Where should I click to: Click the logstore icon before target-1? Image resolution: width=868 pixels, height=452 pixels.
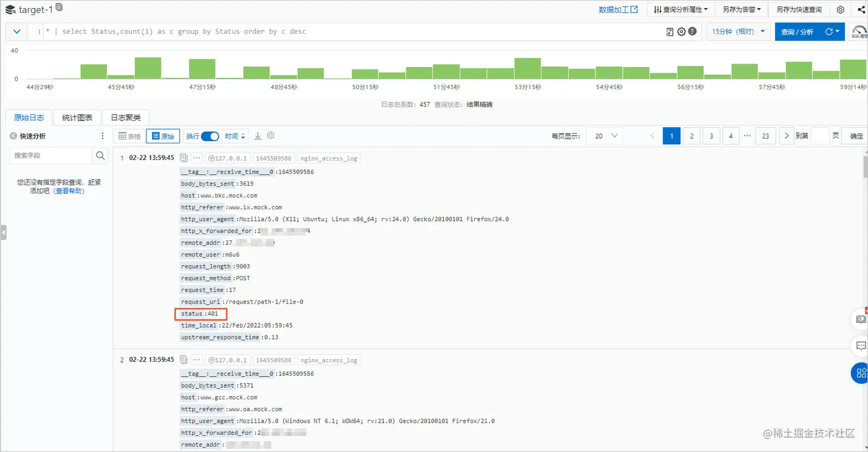(x=10, y=9)
